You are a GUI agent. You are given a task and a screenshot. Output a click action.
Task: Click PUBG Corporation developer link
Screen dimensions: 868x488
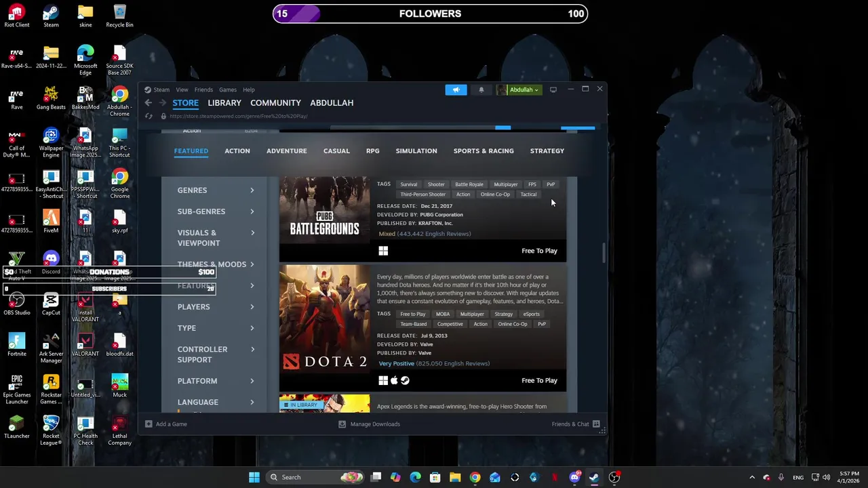coord(441,215)
